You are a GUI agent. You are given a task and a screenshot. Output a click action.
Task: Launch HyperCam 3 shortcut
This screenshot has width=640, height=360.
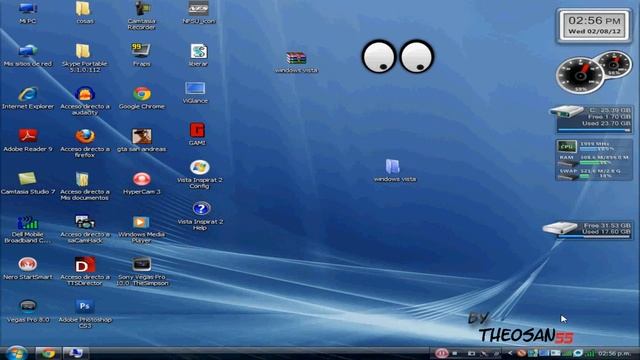pos(142,183)
